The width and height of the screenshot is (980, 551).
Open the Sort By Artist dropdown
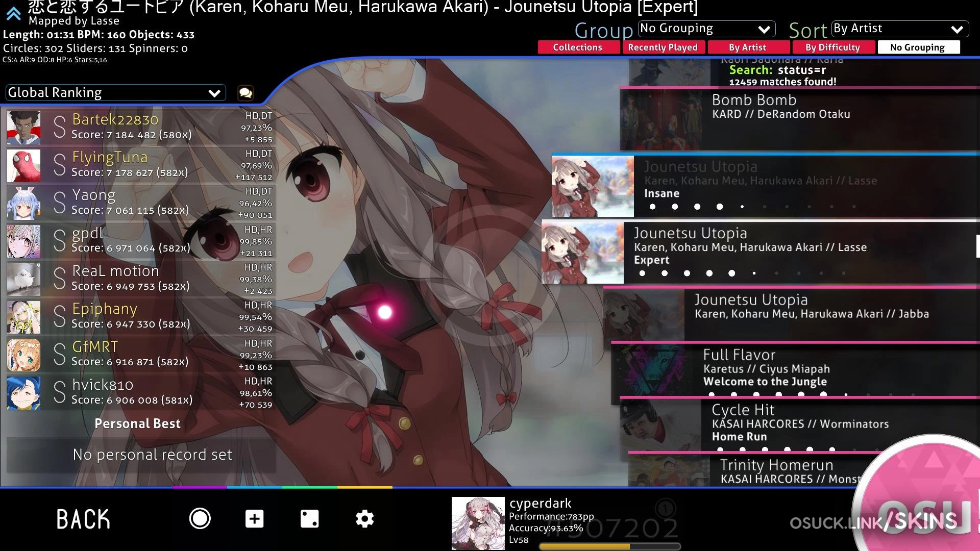899,29
